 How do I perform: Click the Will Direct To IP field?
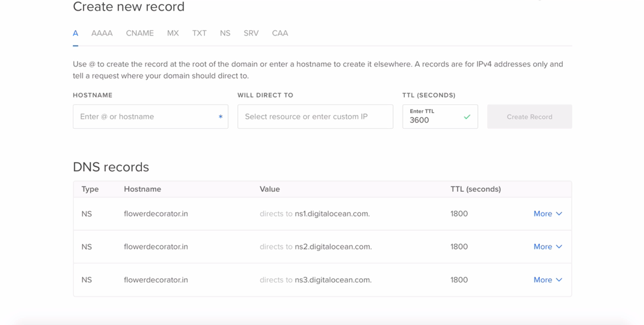[315, 117]
